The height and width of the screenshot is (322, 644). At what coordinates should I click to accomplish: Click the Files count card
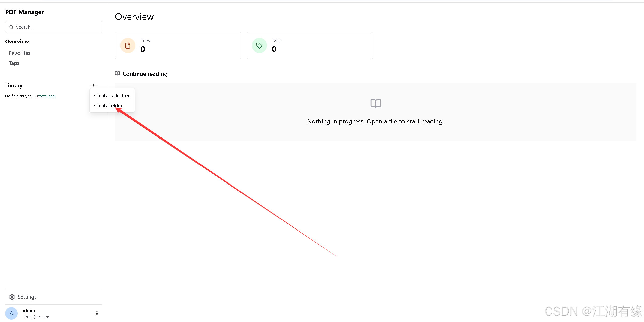[178, 45]
